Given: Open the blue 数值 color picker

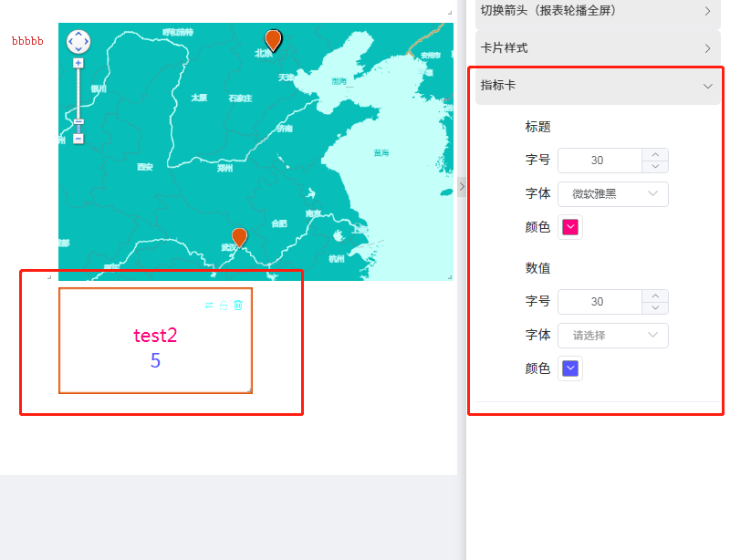Looking at the screenshot, I should (x=570, y=368).
